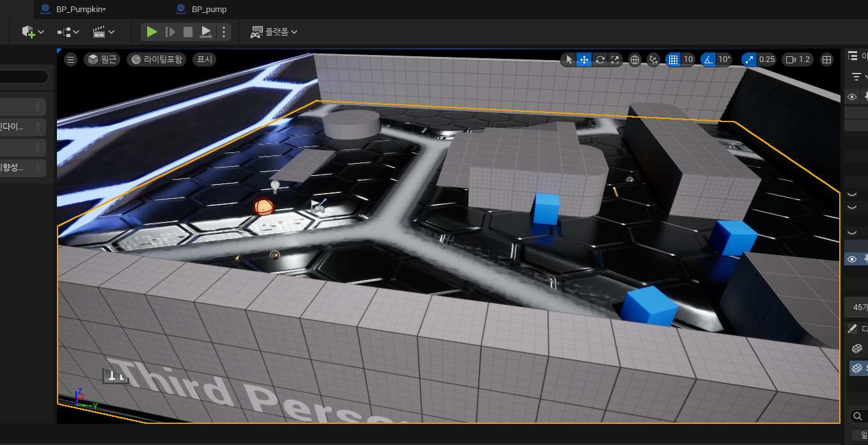Click the details panel pencil icon

[x=852, y=329]
